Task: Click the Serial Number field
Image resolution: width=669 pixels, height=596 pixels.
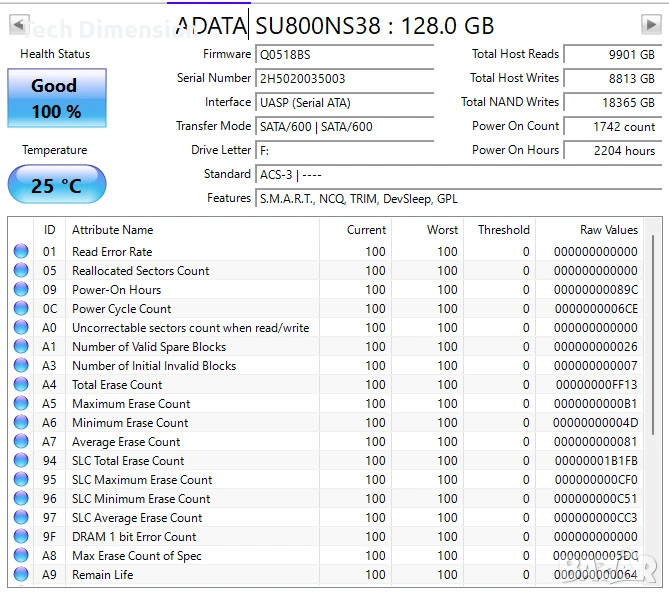Action: click(x=345, y=78)
